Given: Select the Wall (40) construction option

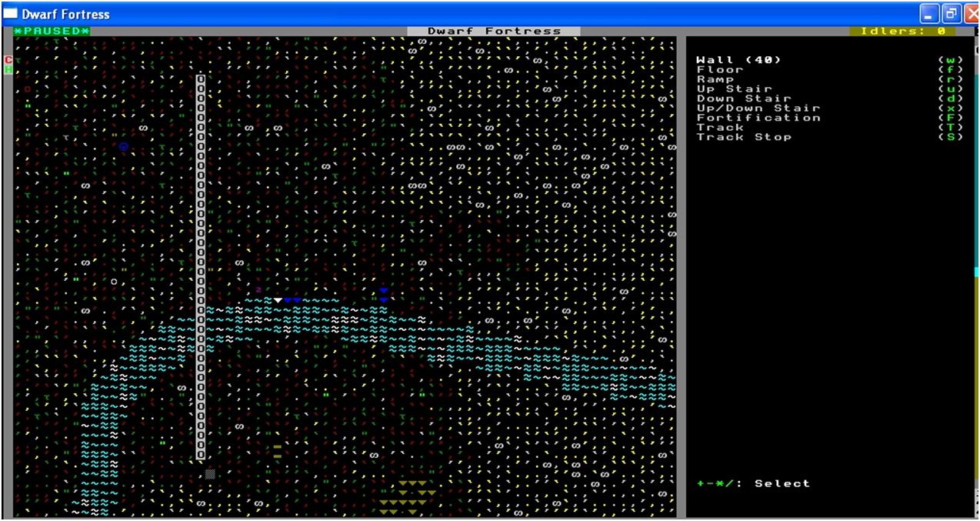Looking at the screenshot, I should (x=738, y=60).
